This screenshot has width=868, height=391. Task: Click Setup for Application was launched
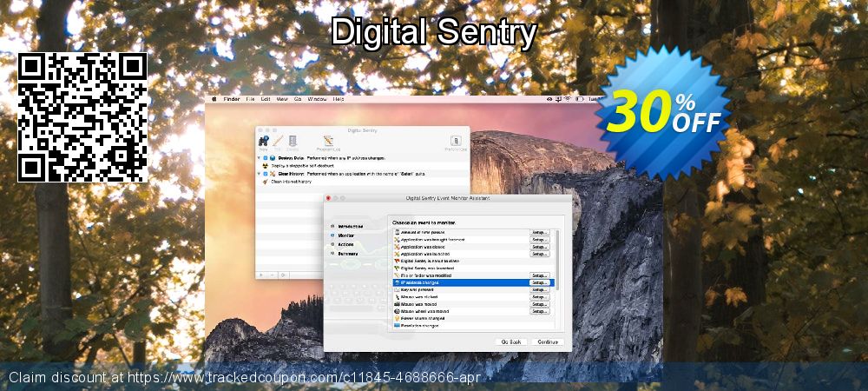point(539,255)
